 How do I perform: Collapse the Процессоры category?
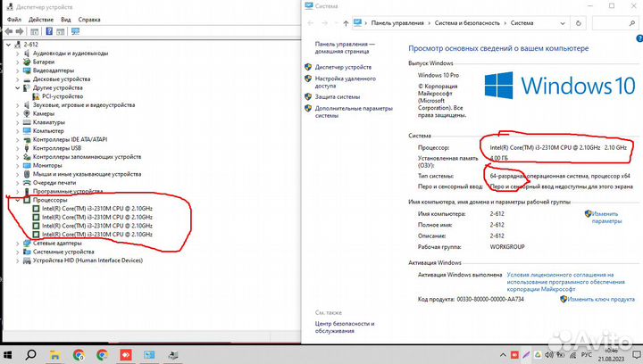pyautogui.click(x=18, y=200)
